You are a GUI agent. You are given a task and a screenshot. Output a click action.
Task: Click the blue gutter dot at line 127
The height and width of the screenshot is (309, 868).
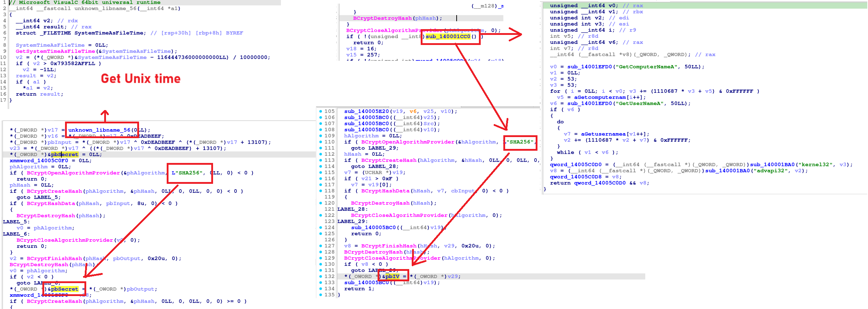(320, 246)
